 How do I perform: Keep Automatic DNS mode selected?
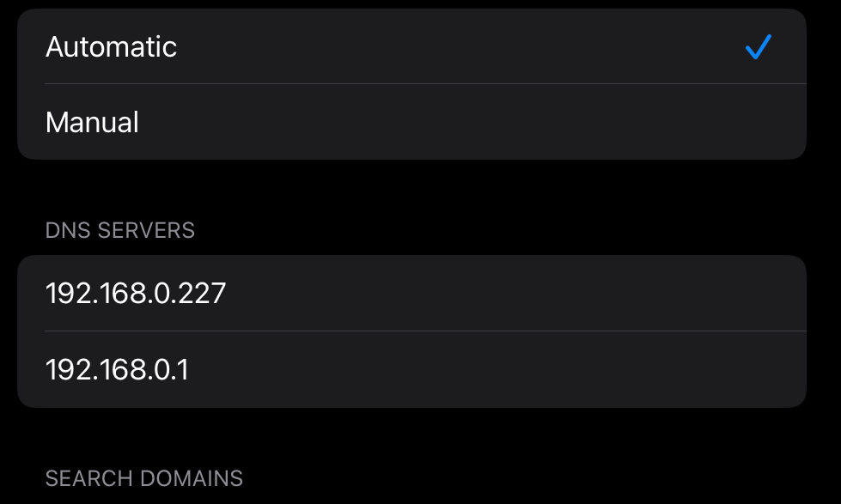412,46
